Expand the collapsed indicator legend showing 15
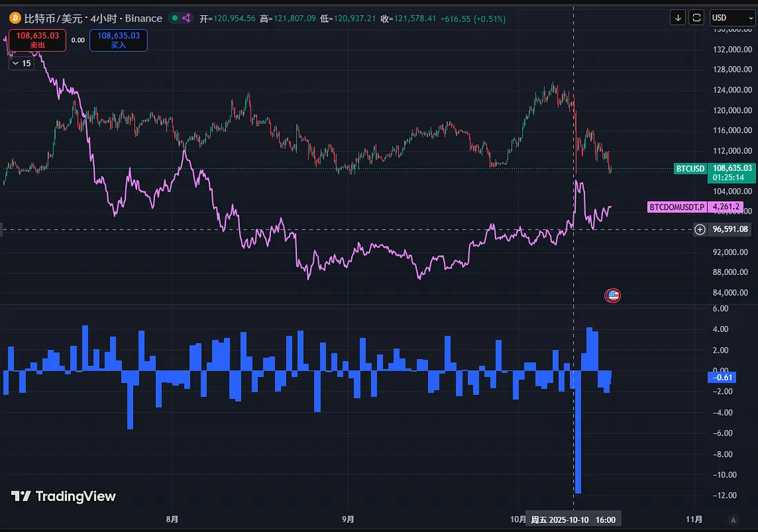Image resolution: width=758 pixels, height=532 pixels. pos(21,63)
